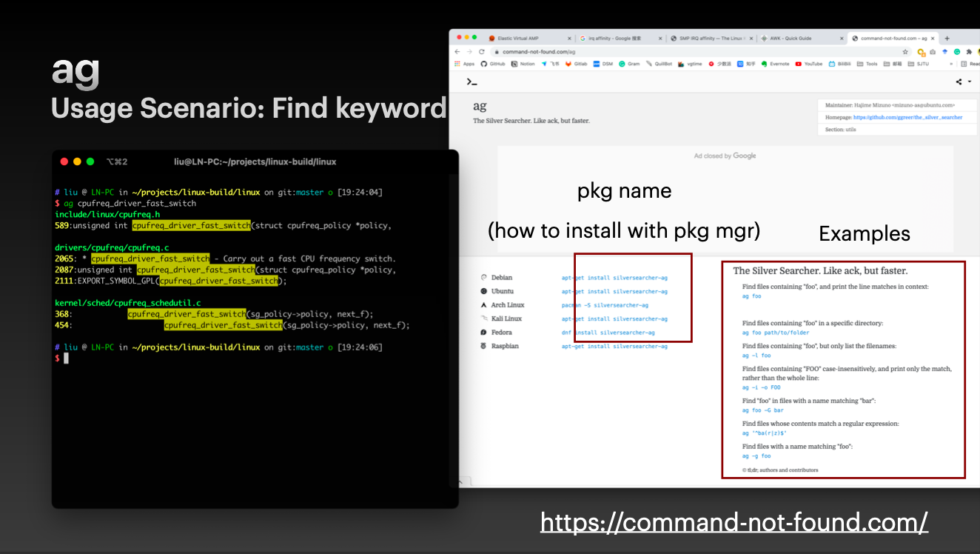
Task: Expand the hidden bookmarks overflow chevron
Action: point(952,64)
